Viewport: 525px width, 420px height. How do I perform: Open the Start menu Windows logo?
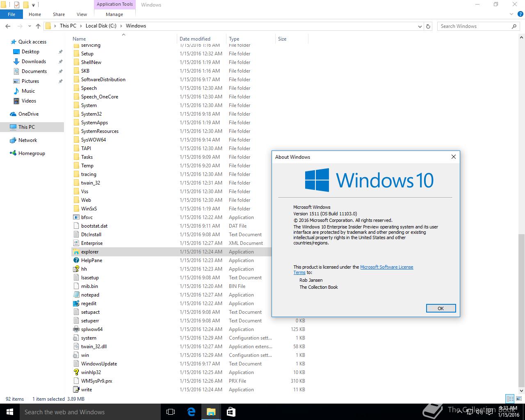tap(10, 412)
